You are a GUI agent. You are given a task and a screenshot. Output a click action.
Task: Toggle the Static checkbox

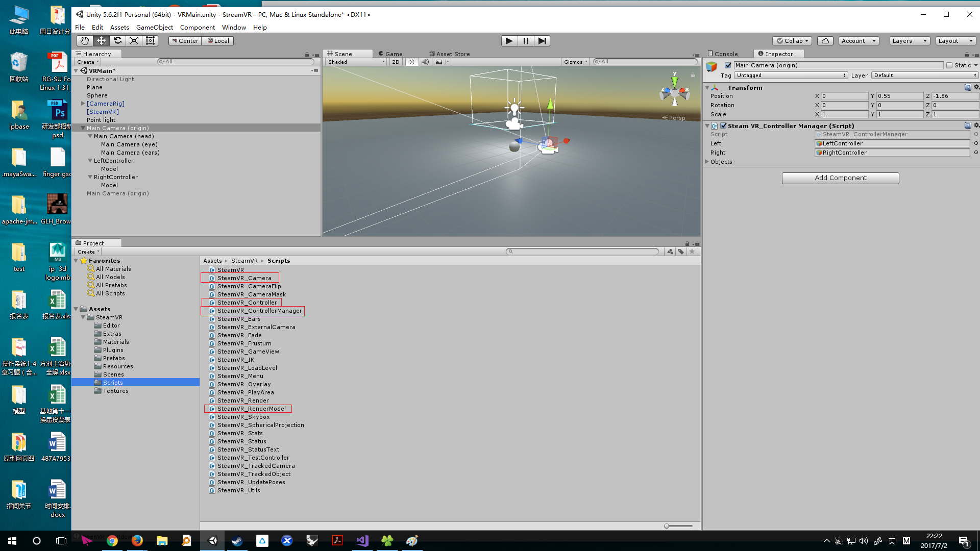coord(949,65)
